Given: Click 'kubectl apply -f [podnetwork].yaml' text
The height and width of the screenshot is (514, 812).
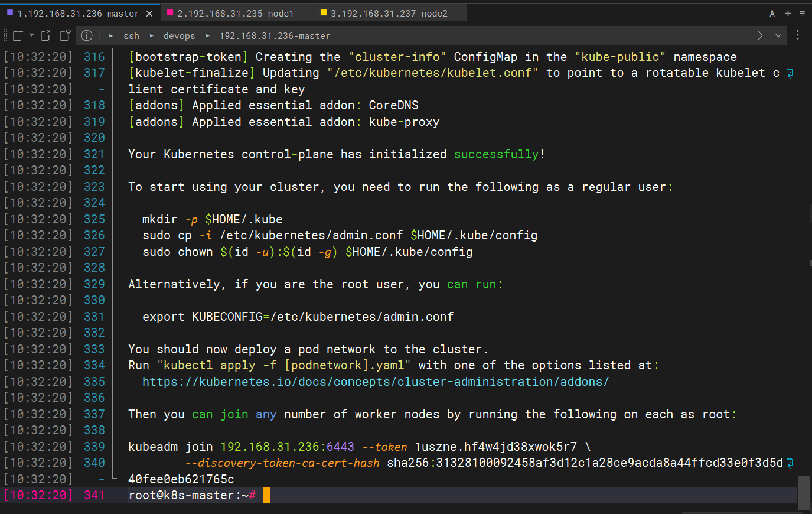Looking at the screenshot, I should (284, 365).
